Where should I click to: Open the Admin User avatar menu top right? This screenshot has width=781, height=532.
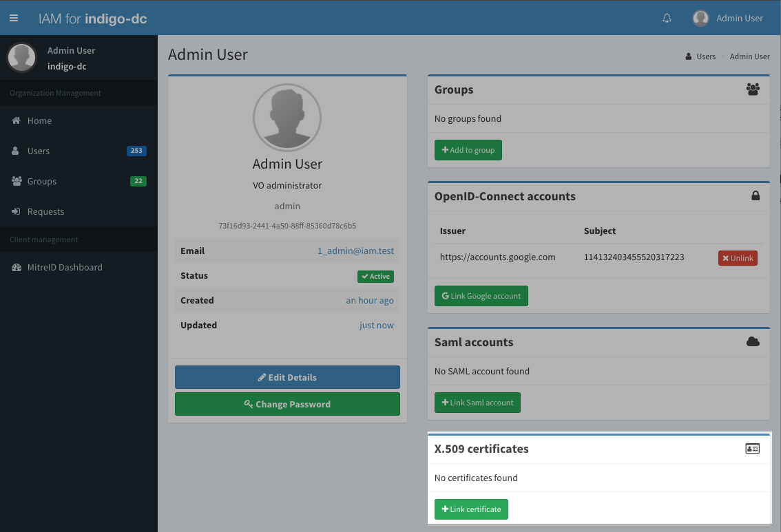[x=728, y=18]
